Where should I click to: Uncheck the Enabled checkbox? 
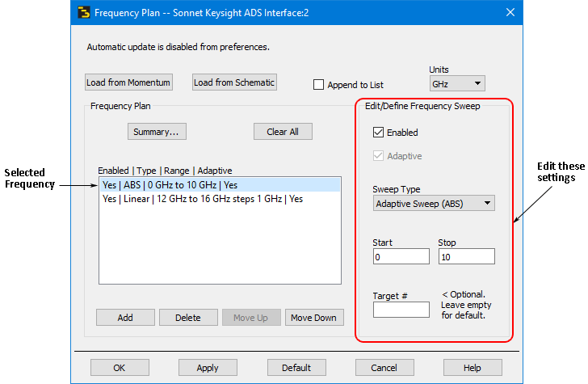point(378,132)
